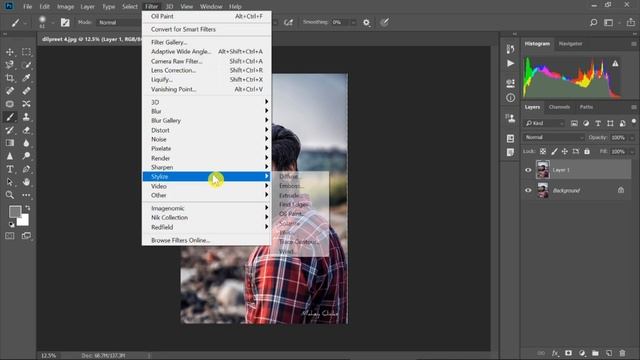The height and width of the screenshot is (360, 640).
Task: Toggle filter for pixel layers
Action: 574,123
